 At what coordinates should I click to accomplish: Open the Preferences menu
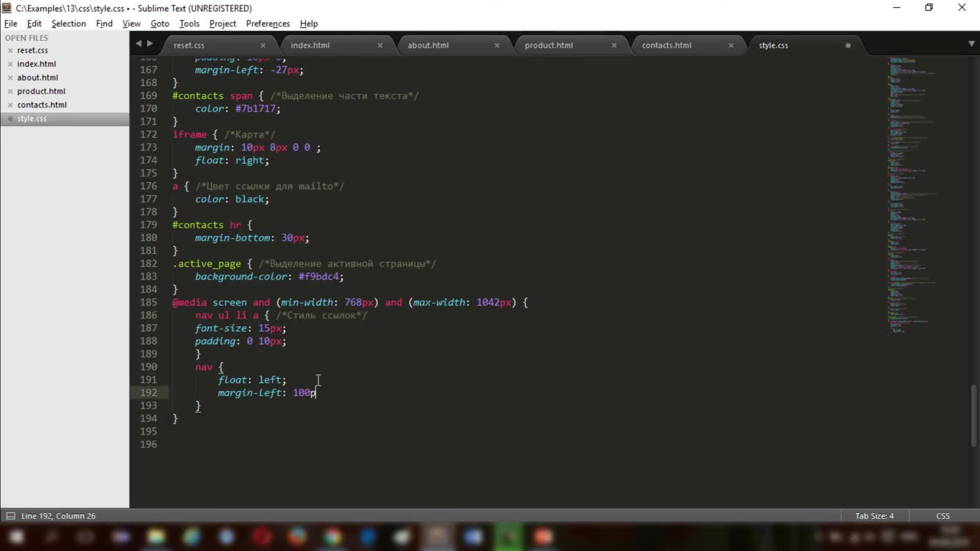pos(268,23)
